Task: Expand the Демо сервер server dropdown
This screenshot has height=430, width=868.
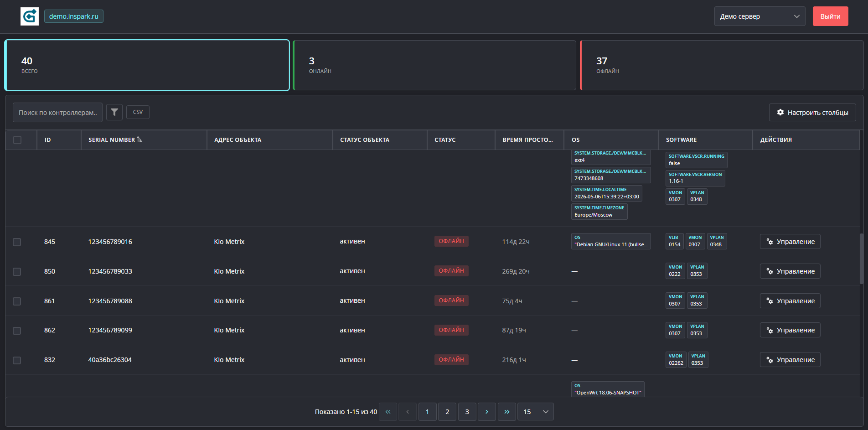Action: tap(760, 16)
